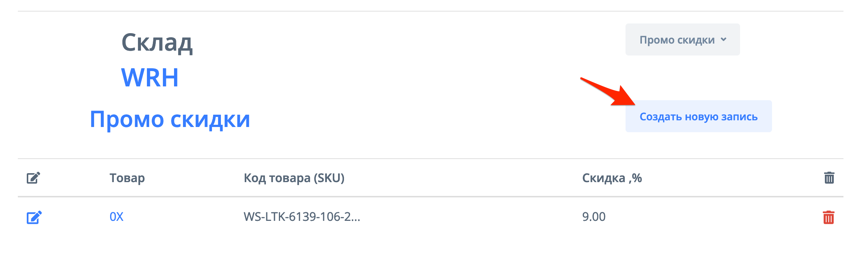Click the trash icon in table header

click(829, 178)
